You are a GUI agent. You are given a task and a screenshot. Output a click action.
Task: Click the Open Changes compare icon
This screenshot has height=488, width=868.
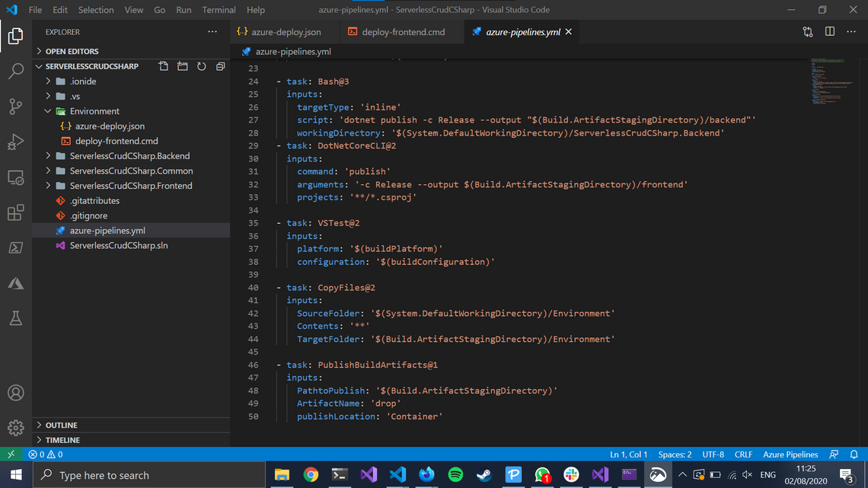pyautogui.click(x=808, y=32)
